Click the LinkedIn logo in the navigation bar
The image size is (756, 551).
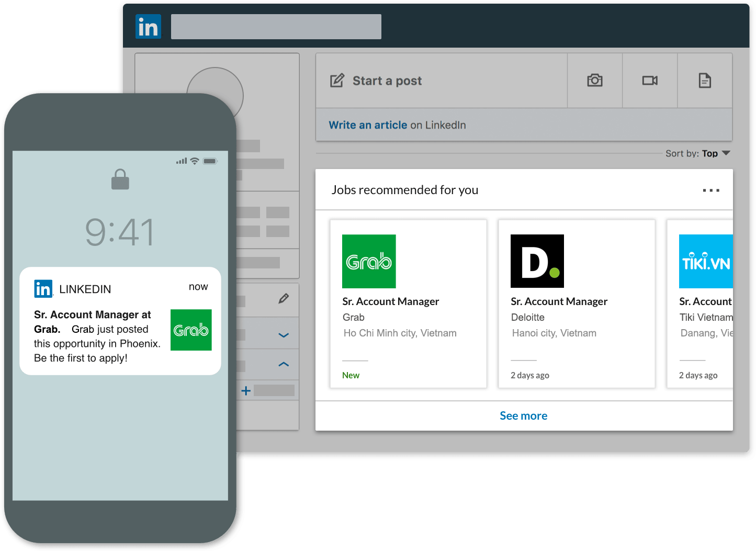(x=148, y=26)
